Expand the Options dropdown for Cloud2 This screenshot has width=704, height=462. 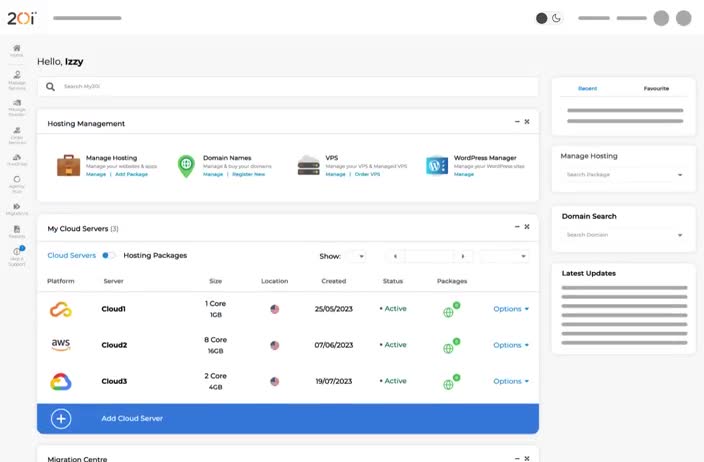pos(511,345)
